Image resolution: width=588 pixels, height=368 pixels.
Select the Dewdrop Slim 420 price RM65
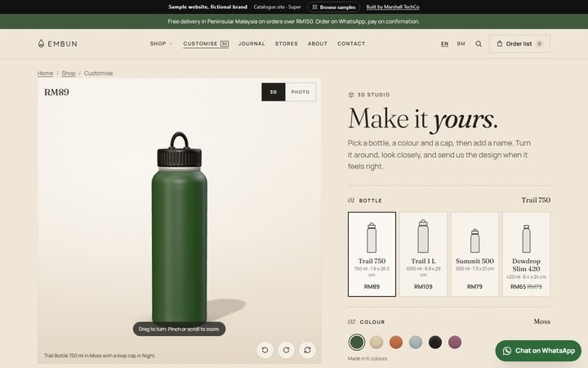point(519,286)
